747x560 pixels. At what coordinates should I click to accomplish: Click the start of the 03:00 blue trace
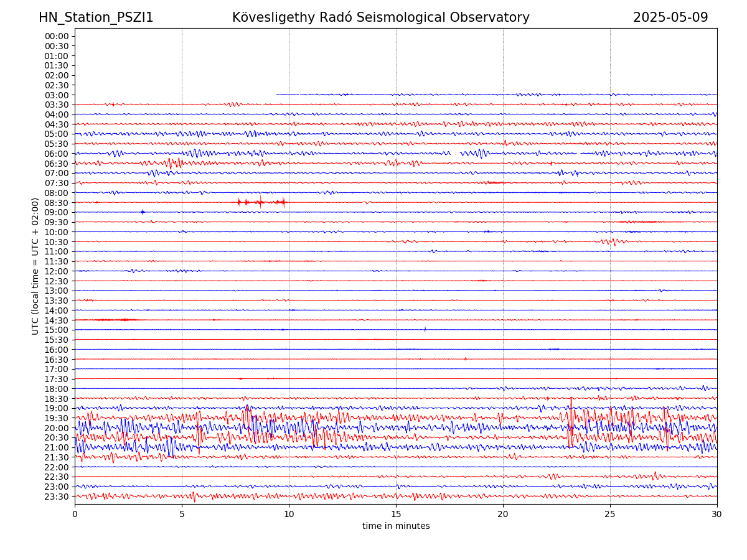pyautogui.click(x=278, y=95)
